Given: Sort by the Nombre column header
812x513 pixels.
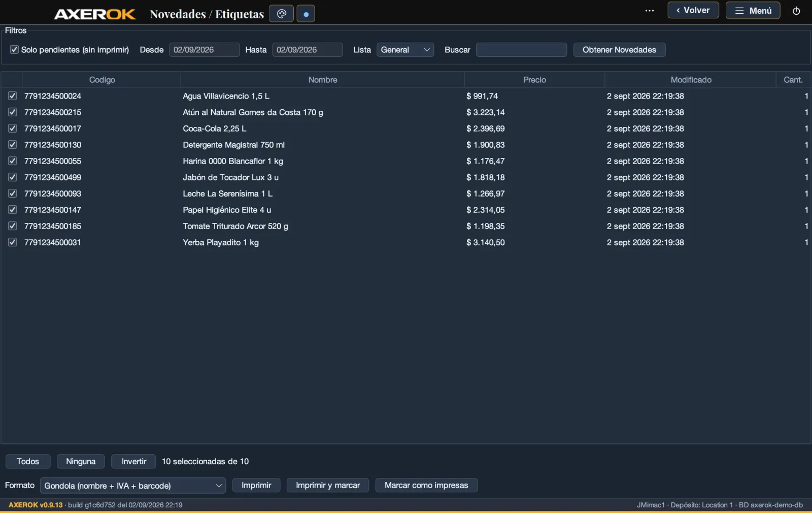Looking at the screenshot, I should tap(322, 80).
